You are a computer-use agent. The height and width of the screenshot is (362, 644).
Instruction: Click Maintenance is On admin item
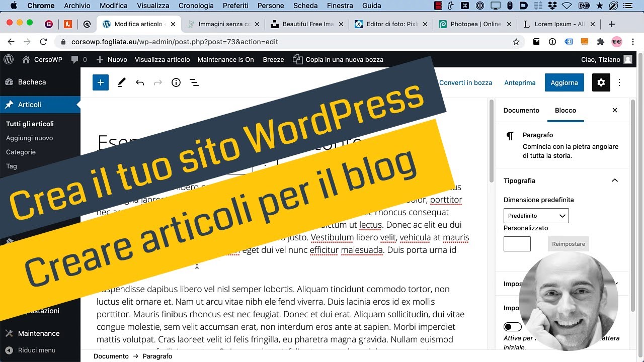225,59
